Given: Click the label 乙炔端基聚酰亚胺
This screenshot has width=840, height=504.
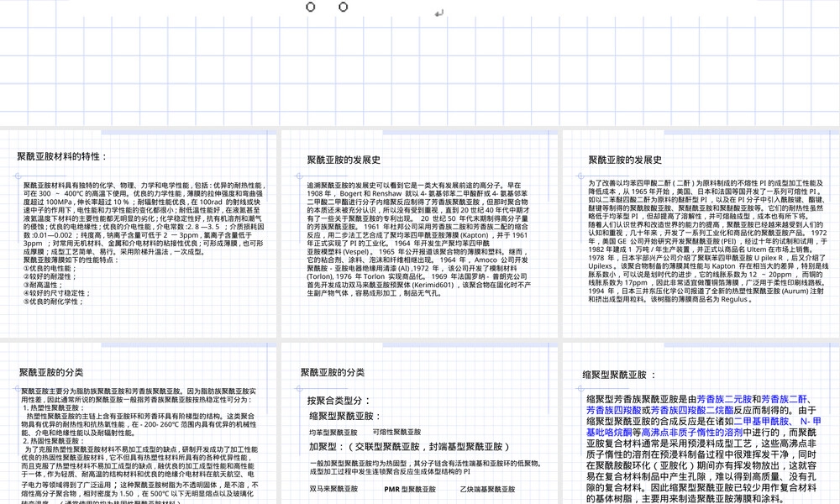Looking at the screenshot, I should coord(487,489).
